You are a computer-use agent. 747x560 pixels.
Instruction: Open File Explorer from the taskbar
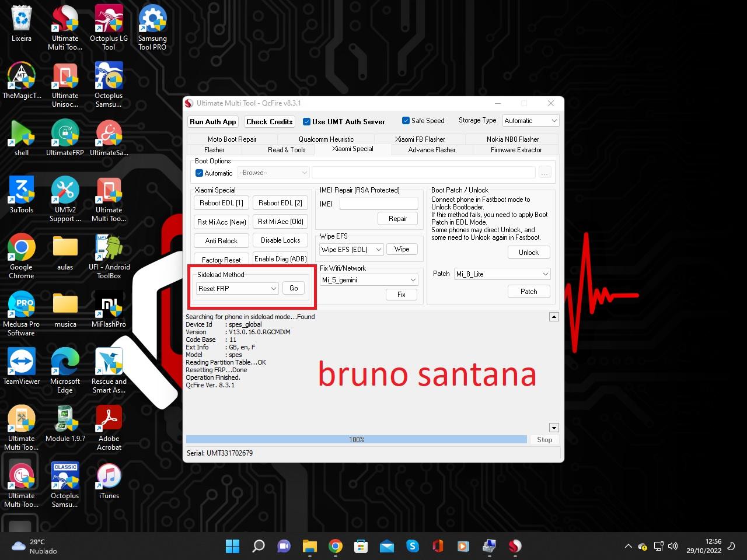(309, 546)
